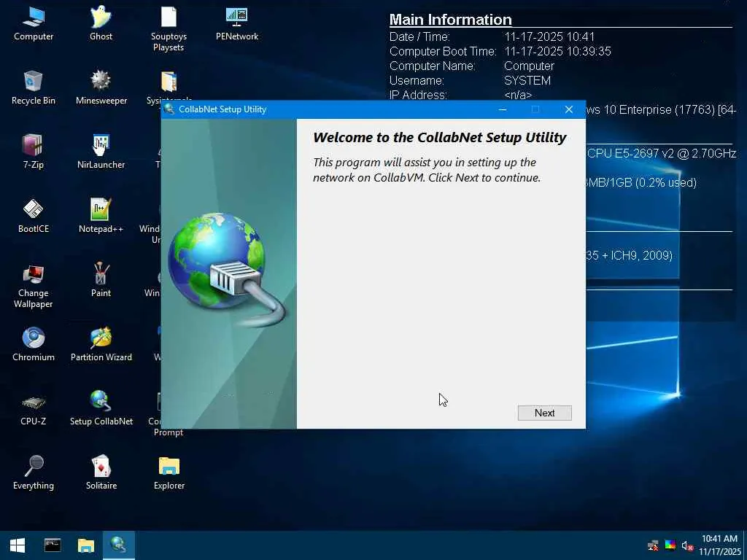The height and width of the screenshot is (560, 747).
Task: Click the CollabNet Setup taskbar button
Action: 119,545
